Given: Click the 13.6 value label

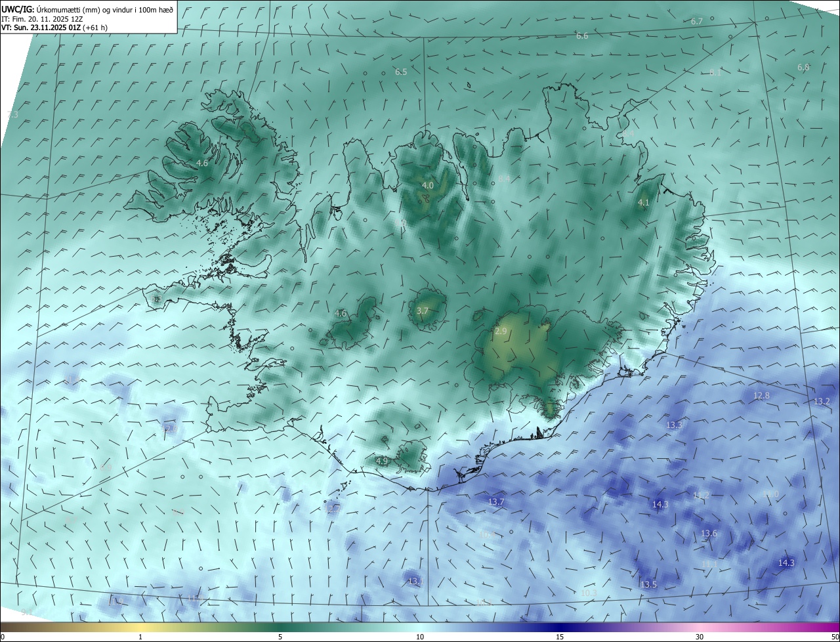Looking at the screenshot, I should tap(709, 534).
